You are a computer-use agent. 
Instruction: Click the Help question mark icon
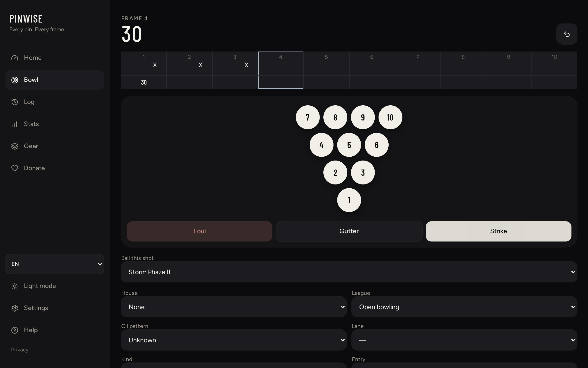pyautogui.click(x=15, y=330)
